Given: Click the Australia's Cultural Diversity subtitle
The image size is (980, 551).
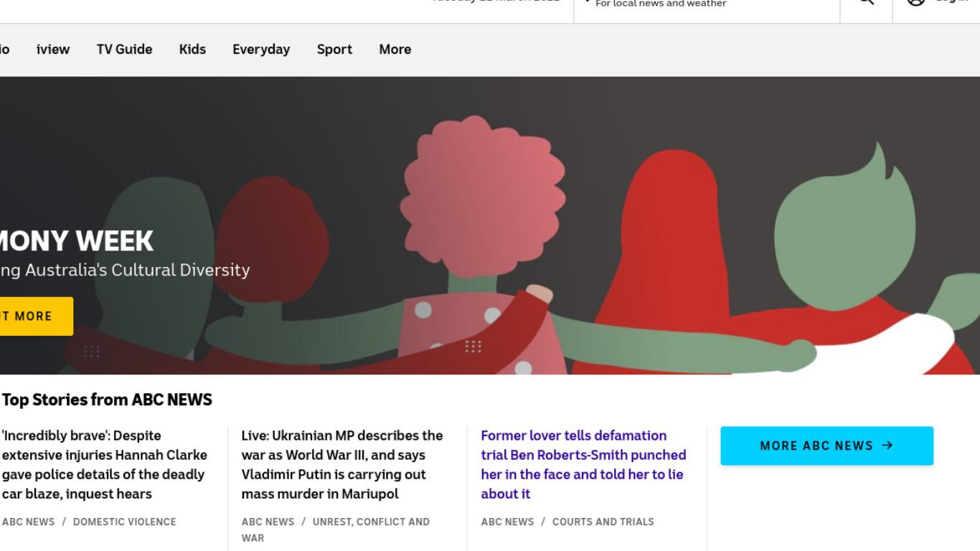Looking at the screenshot, I should 125,270.
